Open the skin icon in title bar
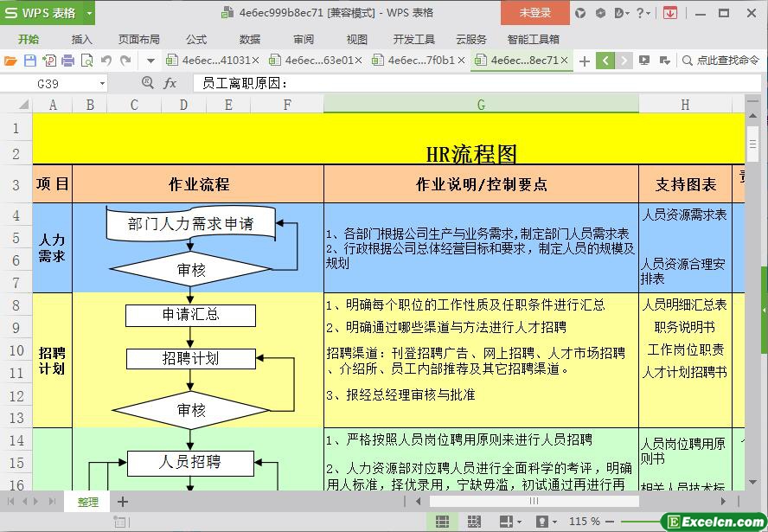This screenshot has height=532, width=768. pyautogui.click(x=580, y=13)
